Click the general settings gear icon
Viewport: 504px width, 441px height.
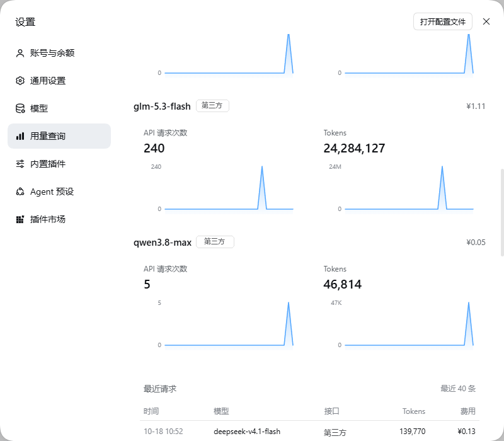pyautogui.click(x=20, y=81)
